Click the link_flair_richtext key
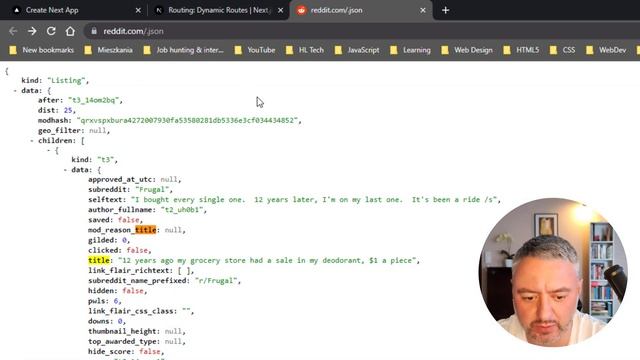The image size is (640, 360). coord(129,271)
